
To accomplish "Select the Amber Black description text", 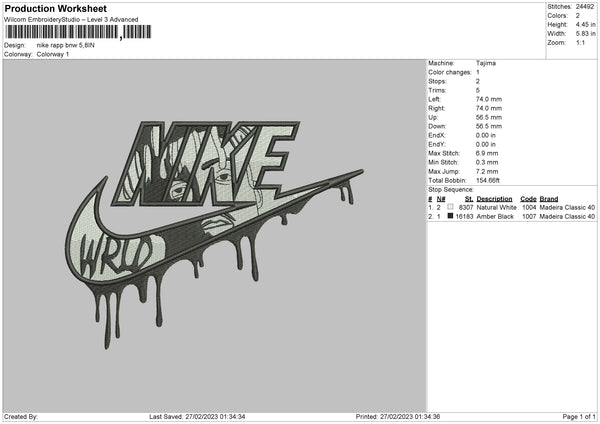I will coord(495,217).
